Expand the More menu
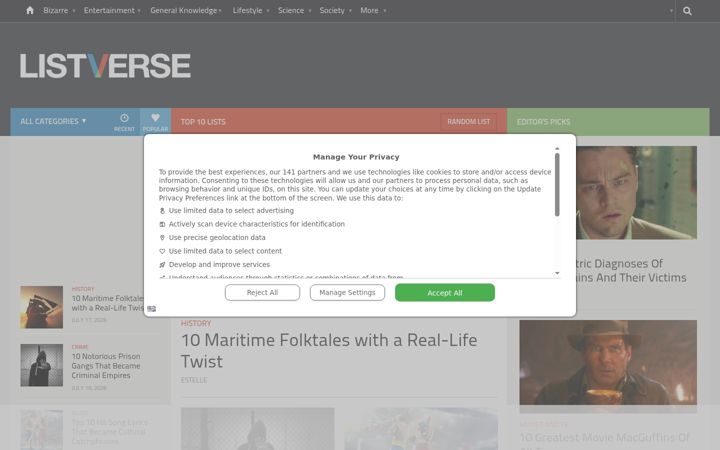 (373, 10)
